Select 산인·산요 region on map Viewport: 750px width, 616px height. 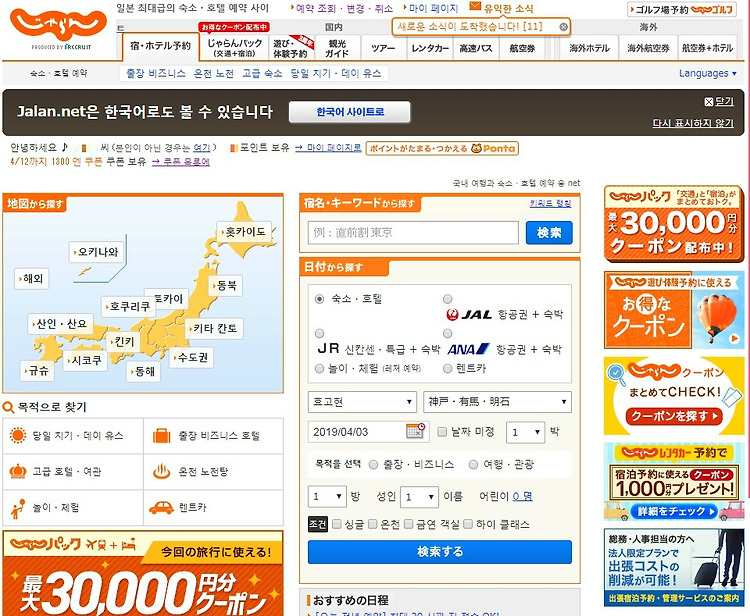point(60,324)
